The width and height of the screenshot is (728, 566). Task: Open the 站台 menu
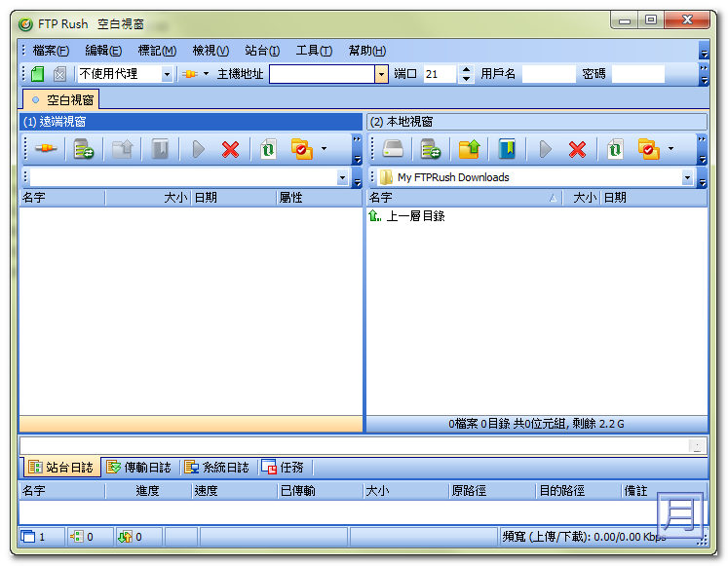coord(261,51)
